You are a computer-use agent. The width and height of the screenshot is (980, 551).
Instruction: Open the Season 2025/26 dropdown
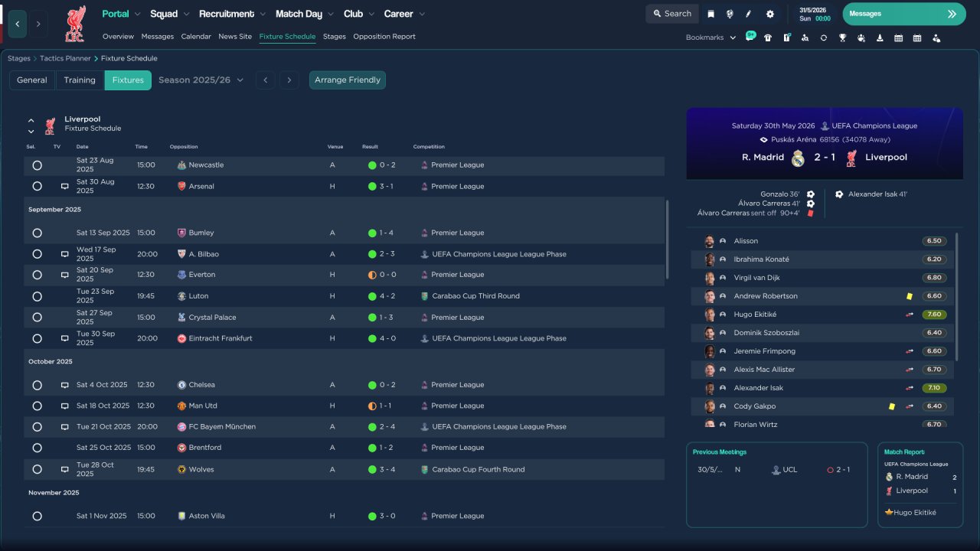tap(201, 80)
